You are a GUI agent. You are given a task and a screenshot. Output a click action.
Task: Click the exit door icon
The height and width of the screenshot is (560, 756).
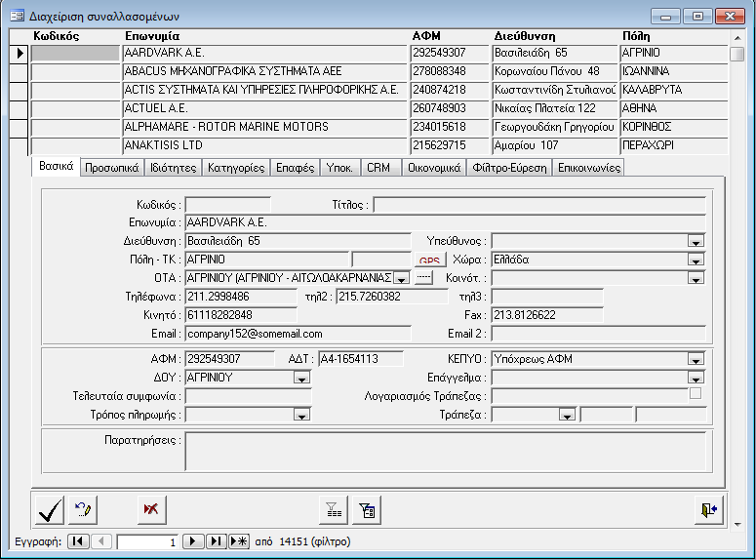(707, 508)
